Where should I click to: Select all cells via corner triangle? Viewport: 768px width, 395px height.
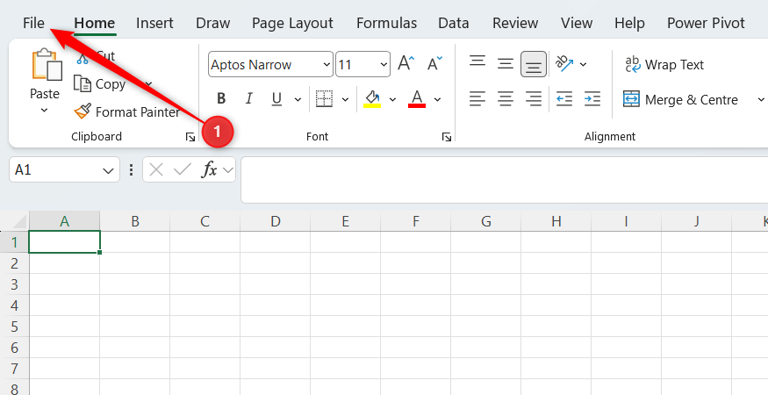tap(19, 222)
